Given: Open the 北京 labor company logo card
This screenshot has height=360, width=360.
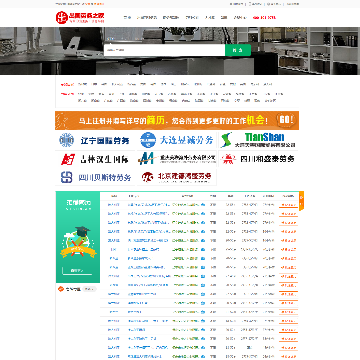Looking at the screenshot, I should point(177,177).
